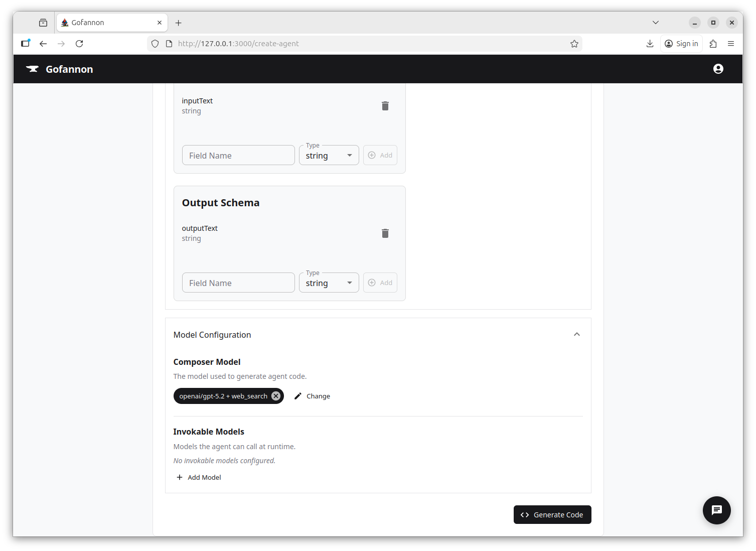Open a new browser tab
This screenshot has height=551, width=756.
point(178,23)
